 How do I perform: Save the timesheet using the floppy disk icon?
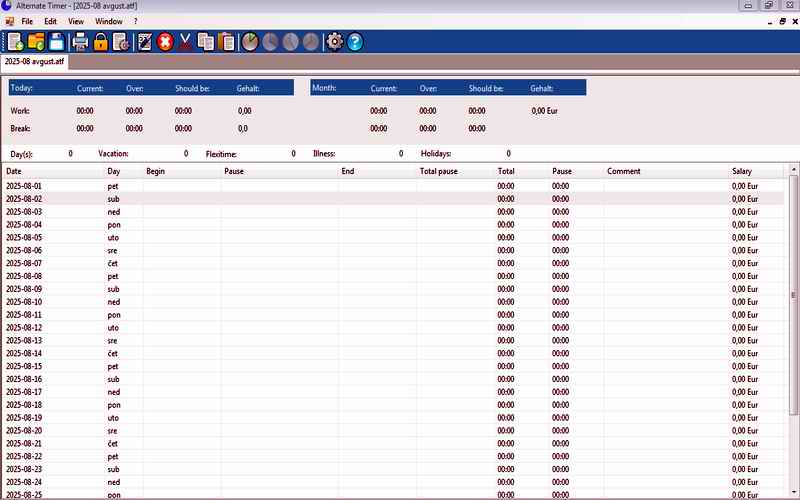(x=57, y=42)
